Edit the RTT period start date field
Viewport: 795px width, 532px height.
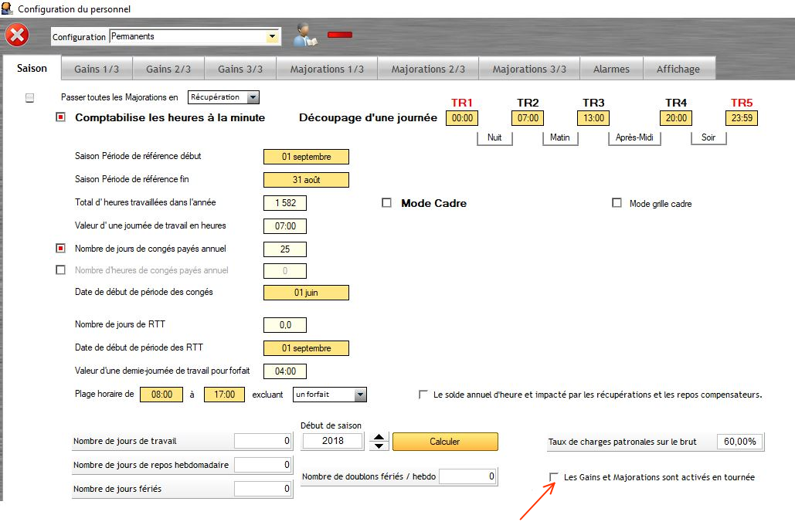click(x=306, y=348)
